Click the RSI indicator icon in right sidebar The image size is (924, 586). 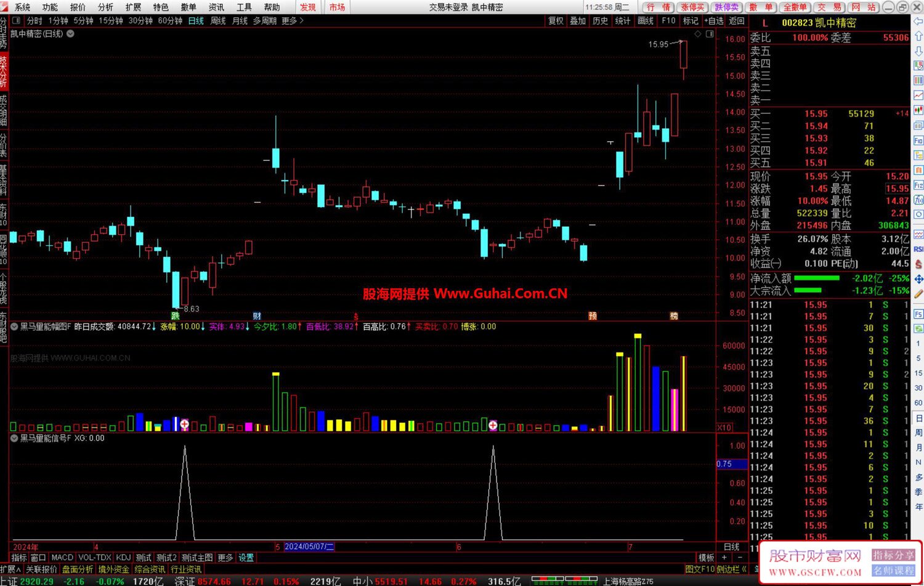(x=918, y=249)
